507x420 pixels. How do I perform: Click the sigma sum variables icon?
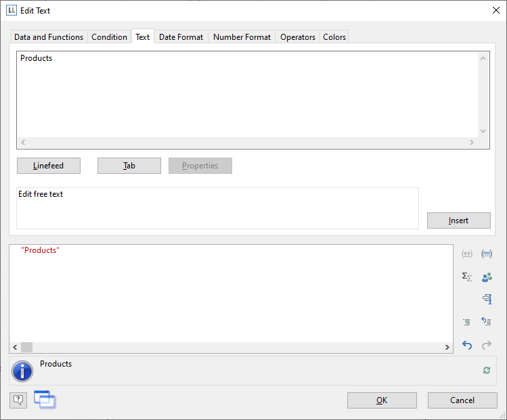click(466, 277)
